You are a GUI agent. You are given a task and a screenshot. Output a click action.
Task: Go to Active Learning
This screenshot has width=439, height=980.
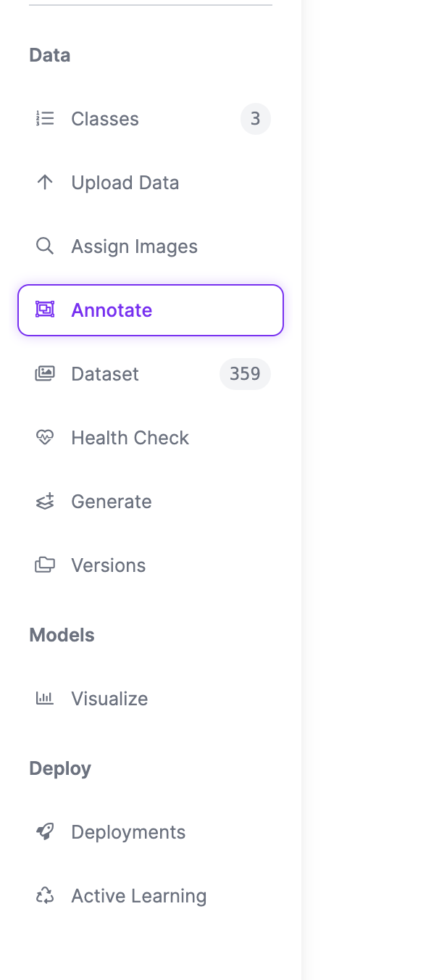coord(138,895)
